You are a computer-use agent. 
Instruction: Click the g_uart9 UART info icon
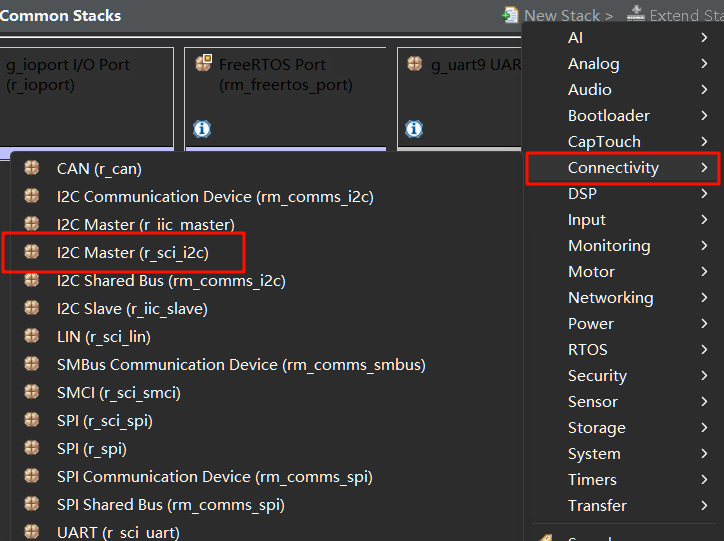tap(414, 129)
